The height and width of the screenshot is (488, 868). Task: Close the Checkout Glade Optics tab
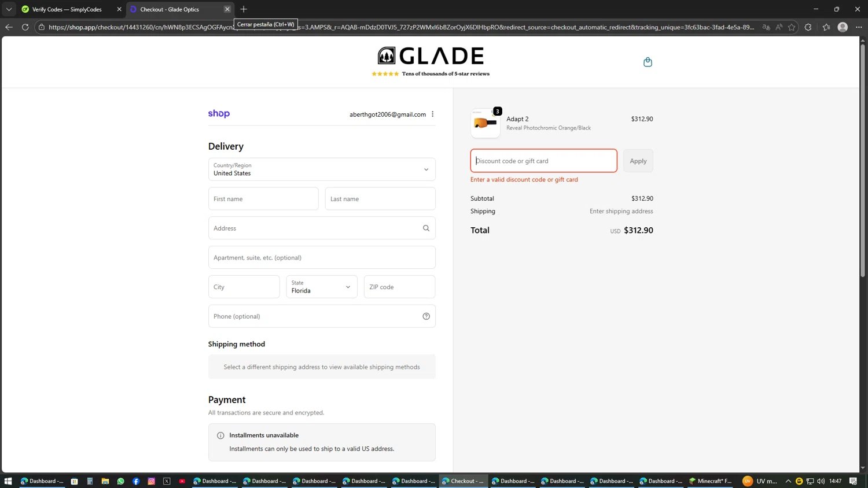[227, 9]
